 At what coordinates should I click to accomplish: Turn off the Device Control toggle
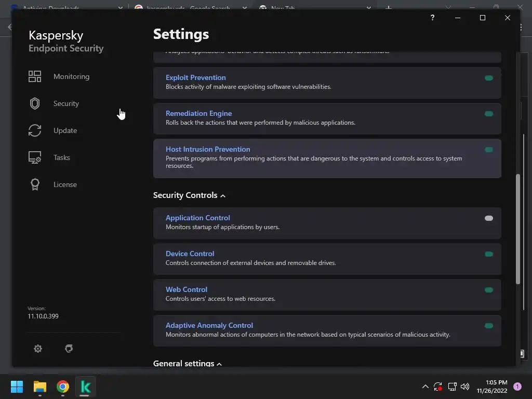tap(488, 254)
